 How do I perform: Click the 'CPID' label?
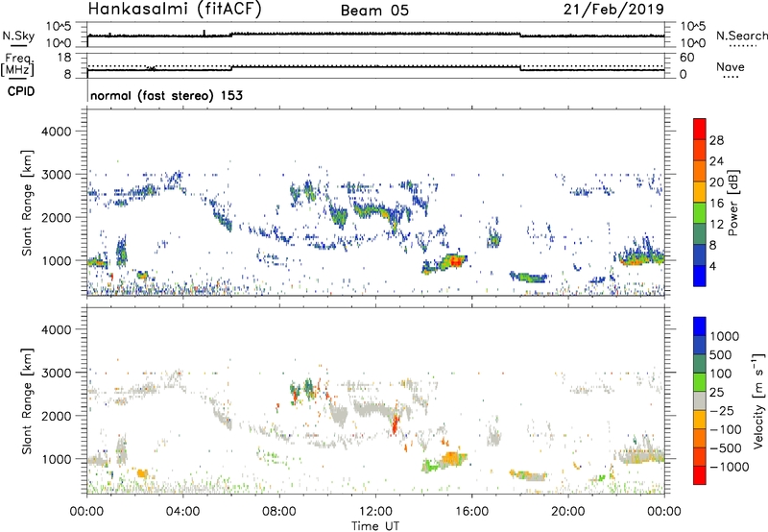click(x=21, y=91)
